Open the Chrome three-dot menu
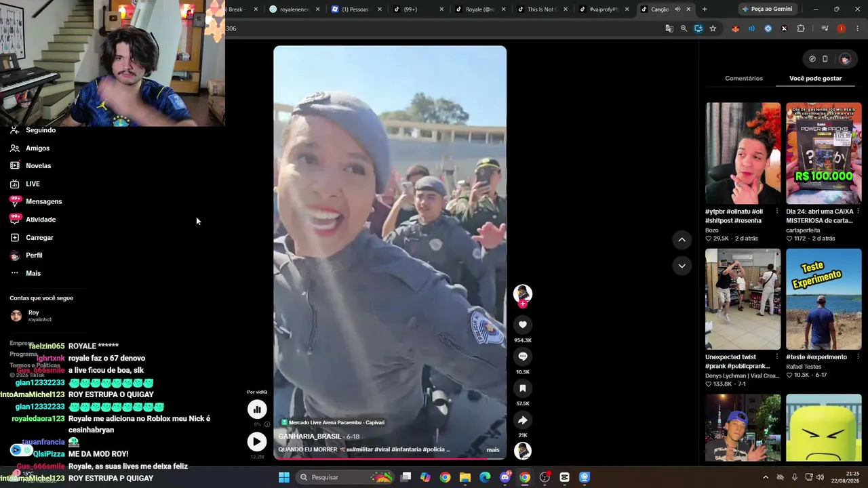The image size is (868, 488). pyautogui.click(x=858, y=28)
